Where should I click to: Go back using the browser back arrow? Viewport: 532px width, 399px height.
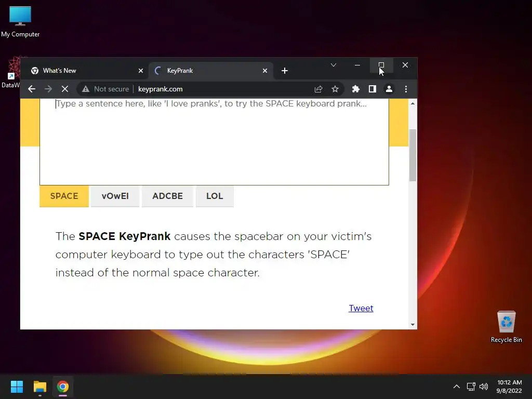point(32,89)
